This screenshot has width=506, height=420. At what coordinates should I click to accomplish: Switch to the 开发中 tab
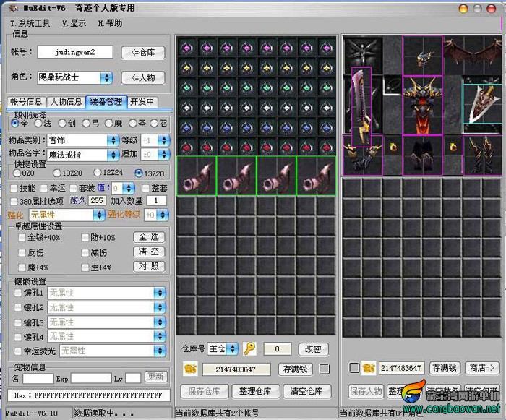[x=142, y=102]
